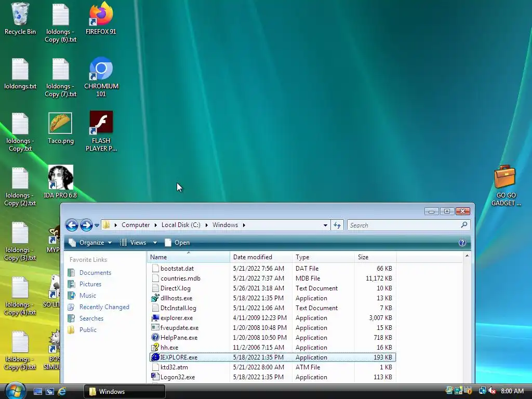Viewport: 532px width, 399px height.
Task: Launch Internet Explorer from Quick Launch
Action: coord(62,391)
